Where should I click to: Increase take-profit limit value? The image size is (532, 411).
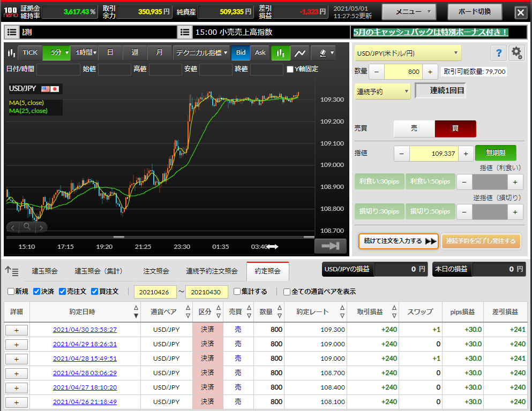click(x=515, y=182)
